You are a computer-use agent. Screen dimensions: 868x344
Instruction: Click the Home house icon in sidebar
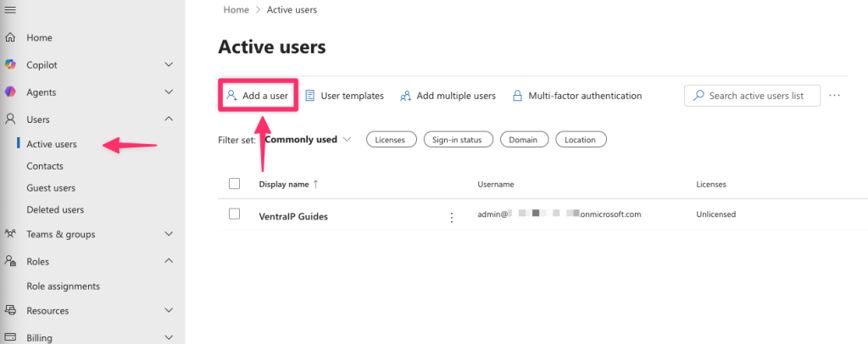point(10,37)
